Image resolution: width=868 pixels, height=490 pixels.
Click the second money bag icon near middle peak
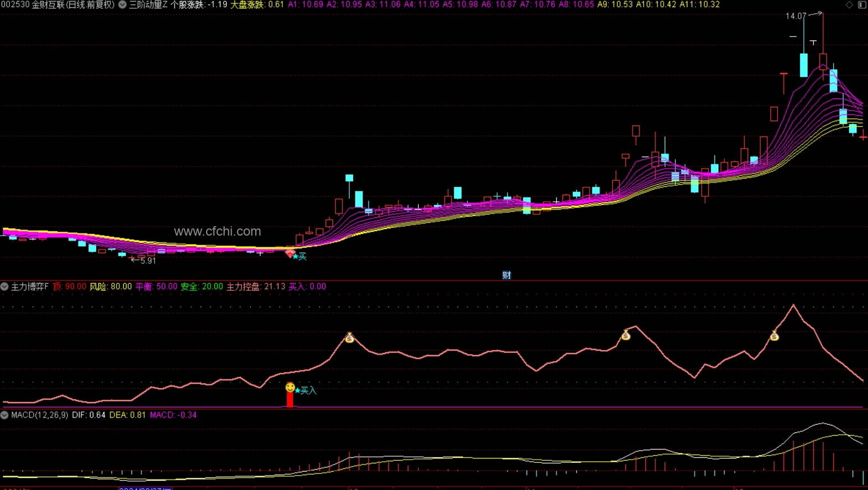point(626,335)
